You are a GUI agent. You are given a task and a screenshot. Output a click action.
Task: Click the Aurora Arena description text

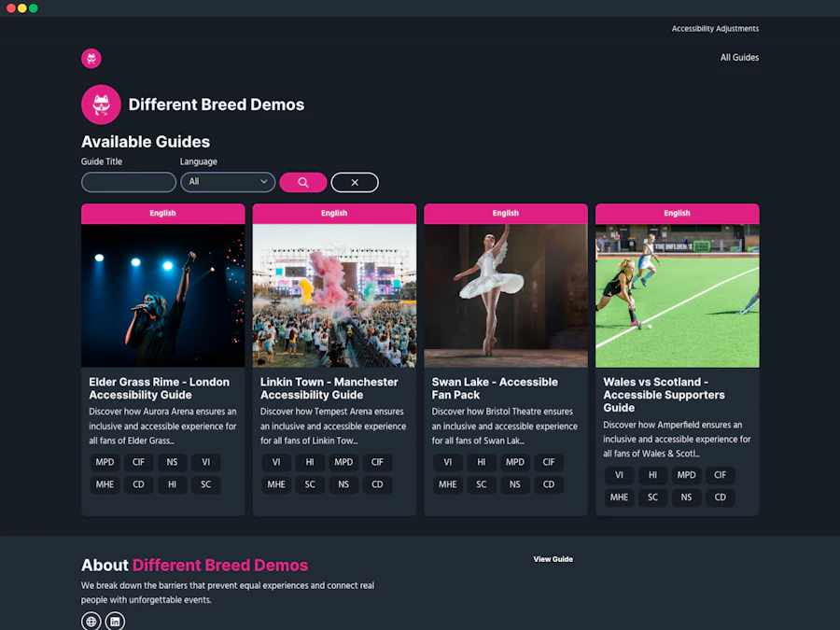pos(162,427)
